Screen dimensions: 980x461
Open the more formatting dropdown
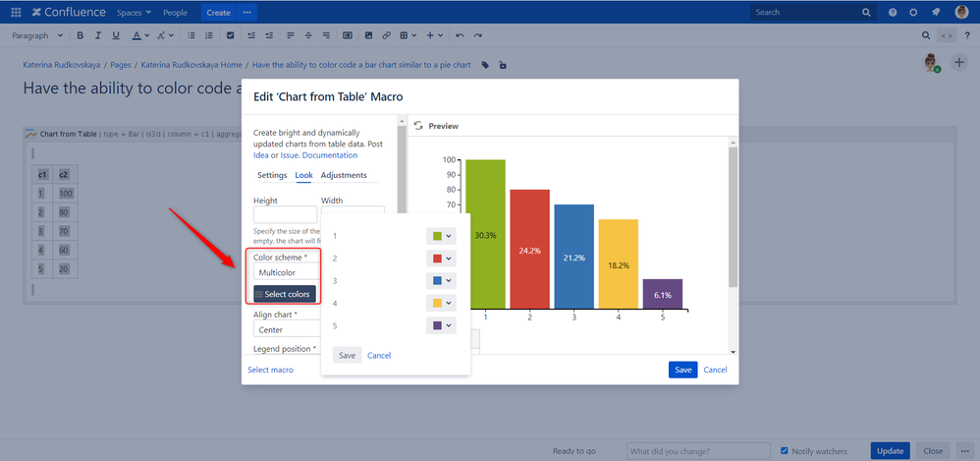(166, 35)
